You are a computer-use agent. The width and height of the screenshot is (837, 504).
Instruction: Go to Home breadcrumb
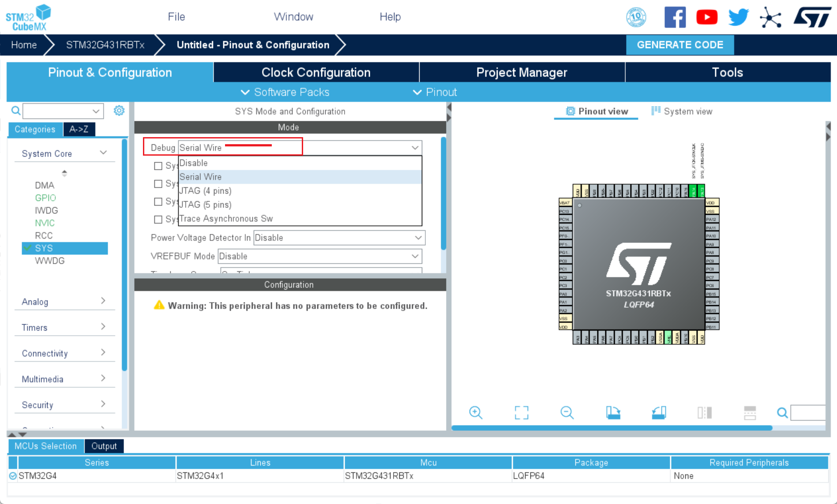coord(24,45)
